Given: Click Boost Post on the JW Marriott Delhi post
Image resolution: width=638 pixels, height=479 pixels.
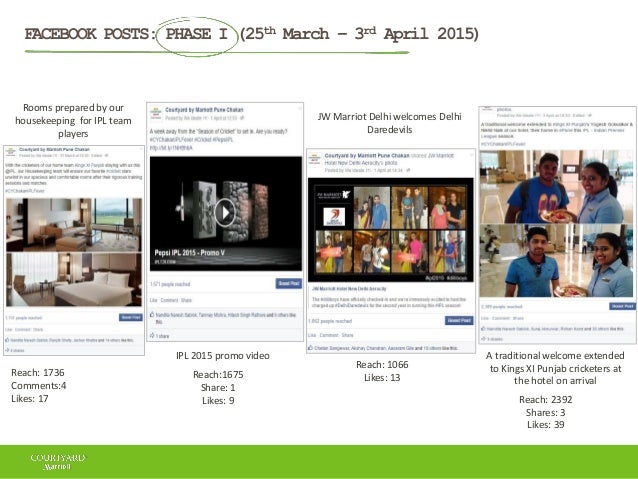Looking at the screenshot, I should point(459,320).
